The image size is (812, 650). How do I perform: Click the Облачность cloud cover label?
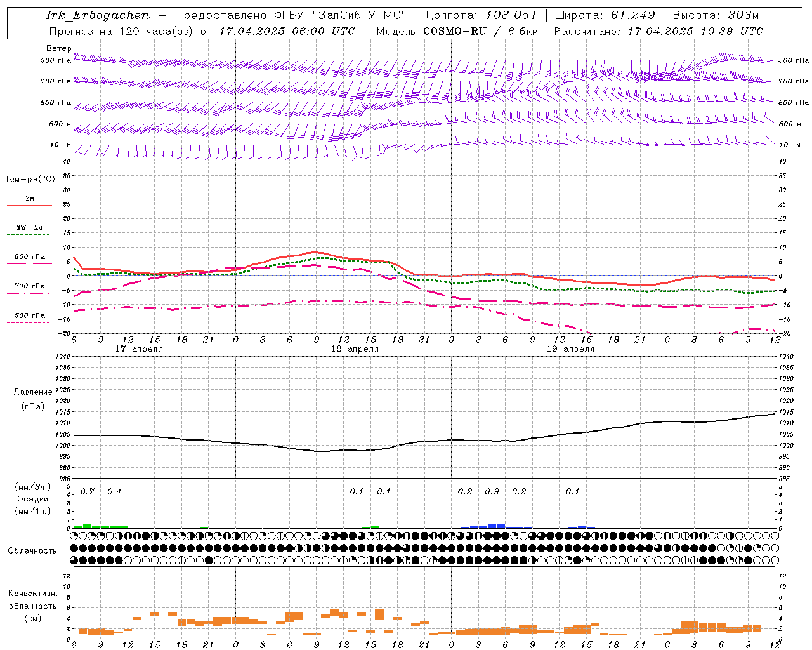(x=32, y=551)
